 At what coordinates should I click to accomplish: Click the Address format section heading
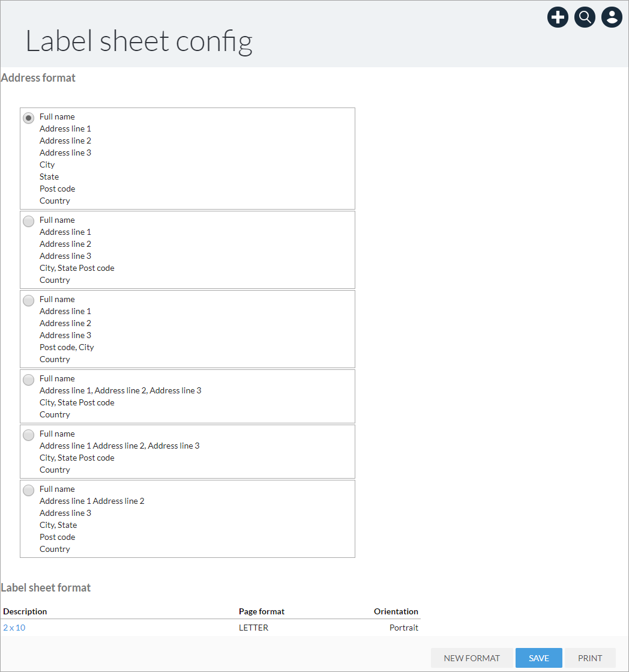(38, 77)
